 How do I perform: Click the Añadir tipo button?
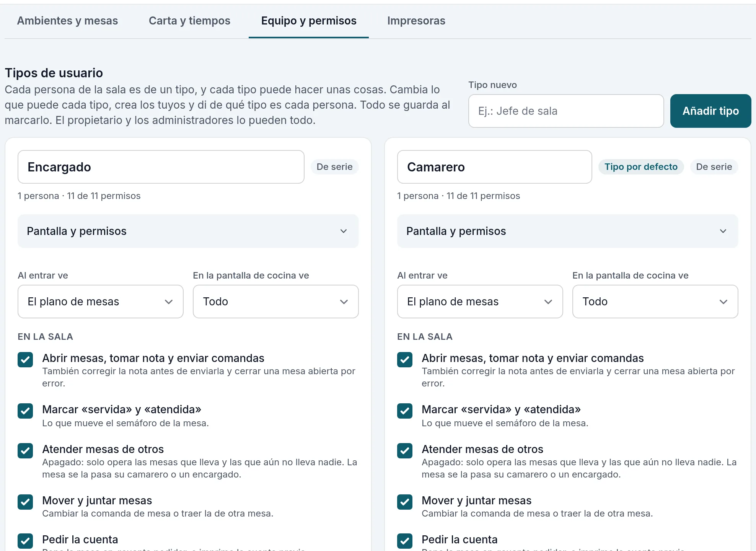pyautogui.click(x=710, y=111)
